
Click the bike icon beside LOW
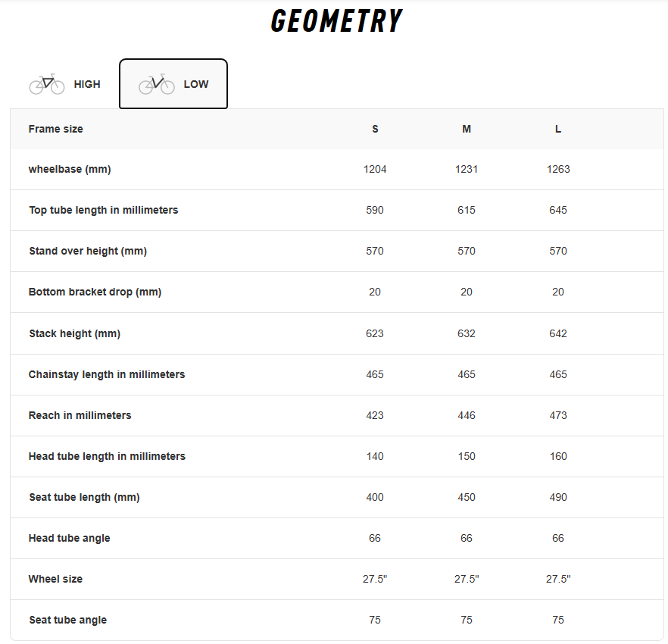(157, 84)
